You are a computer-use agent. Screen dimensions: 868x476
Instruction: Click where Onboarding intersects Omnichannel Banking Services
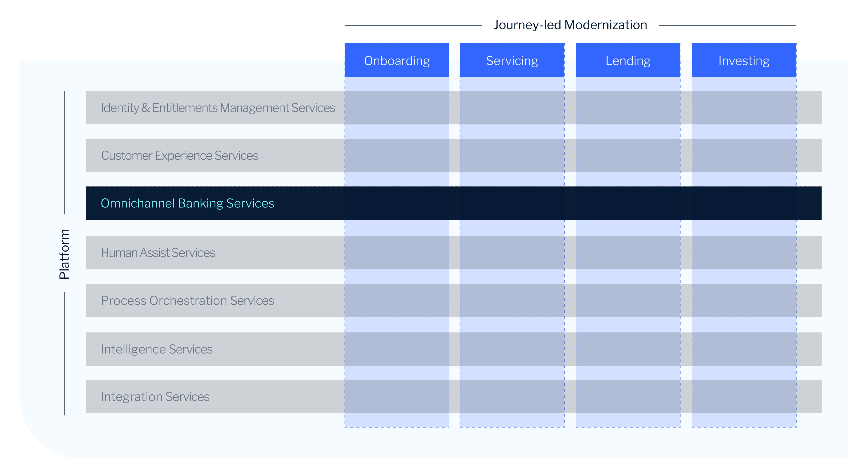point(397,203)
